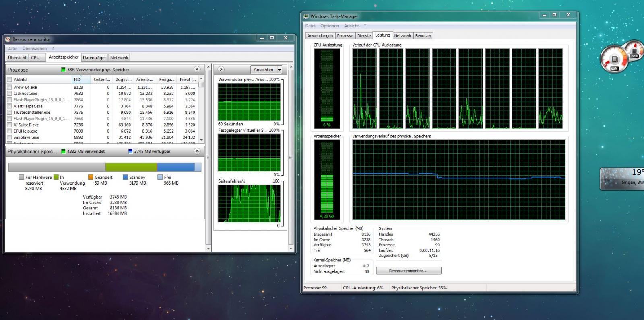The height and width of the screenshot is (320, 644).
Task: Click the physical memory usage bar
Action: pos(105,167)
